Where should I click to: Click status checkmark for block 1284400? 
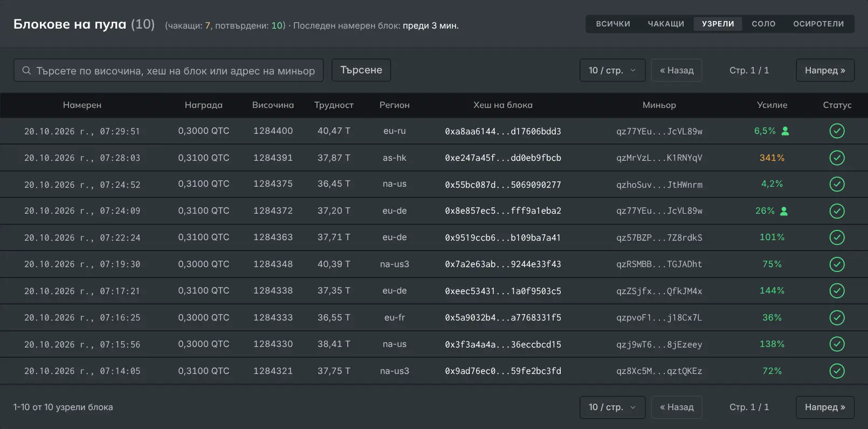click(x=837, y=131)
